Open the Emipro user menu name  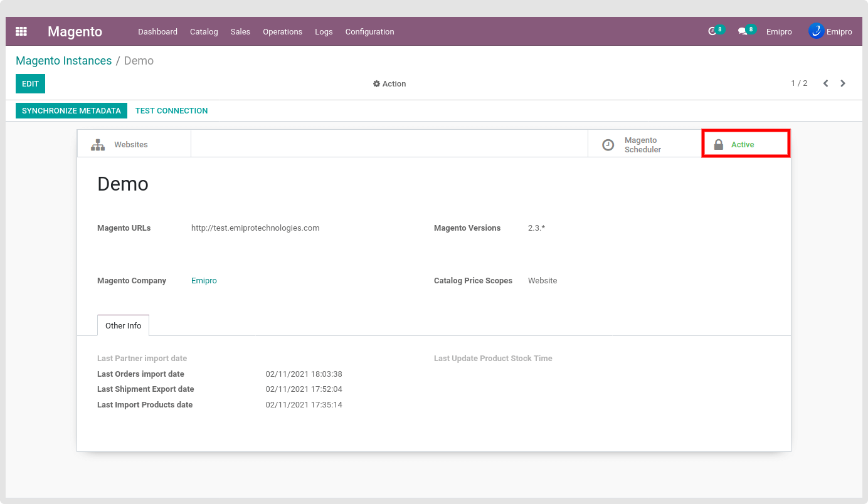click(839, 32)
